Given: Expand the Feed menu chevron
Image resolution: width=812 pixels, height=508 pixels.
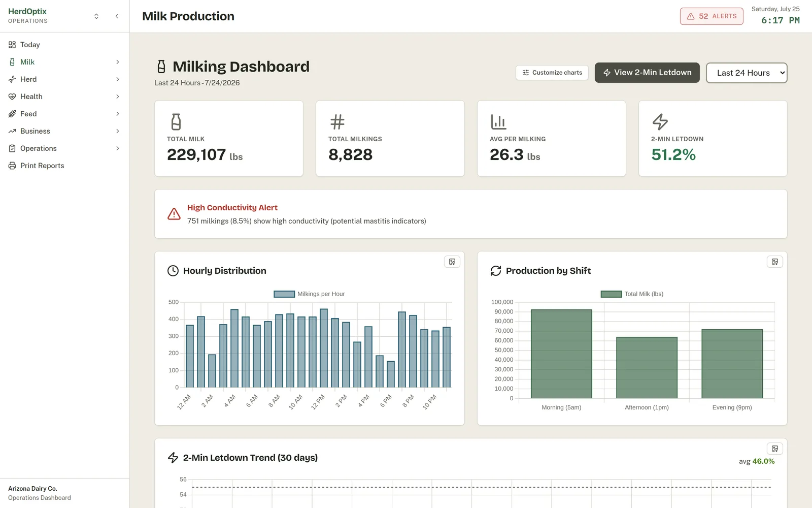Looking at the screenshot, I should 118,114.
